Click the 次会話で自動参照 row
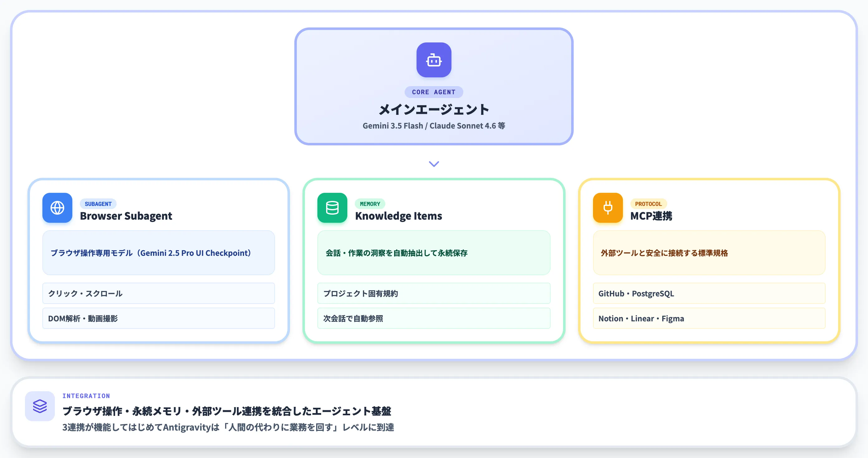The image size is (868, 458). pos(434,318)
